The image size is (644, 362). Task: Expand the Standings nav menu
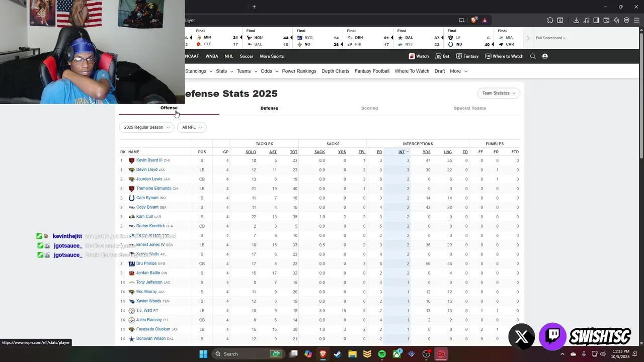[199, 71]
